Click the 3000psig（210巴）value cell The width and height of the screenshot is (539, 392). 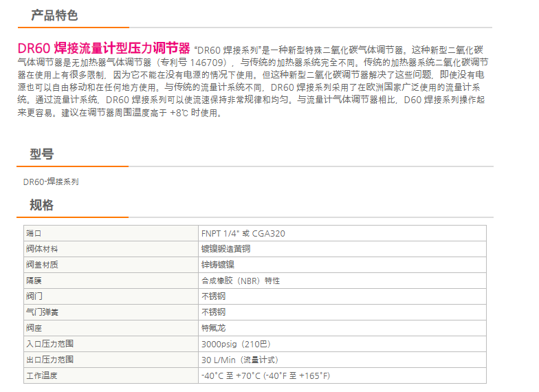pos(236,344)
